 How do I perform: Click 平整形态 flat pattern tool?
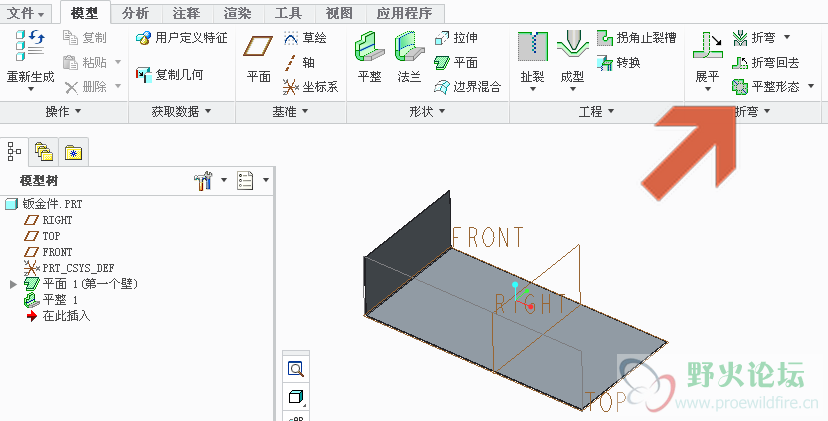(x=766, y=86)
